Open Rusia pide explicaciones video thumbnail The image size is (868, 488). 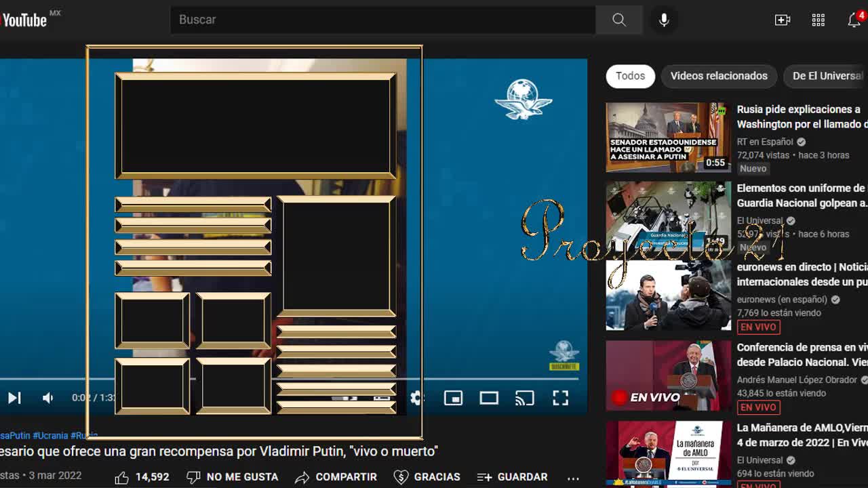click(669, 138)
